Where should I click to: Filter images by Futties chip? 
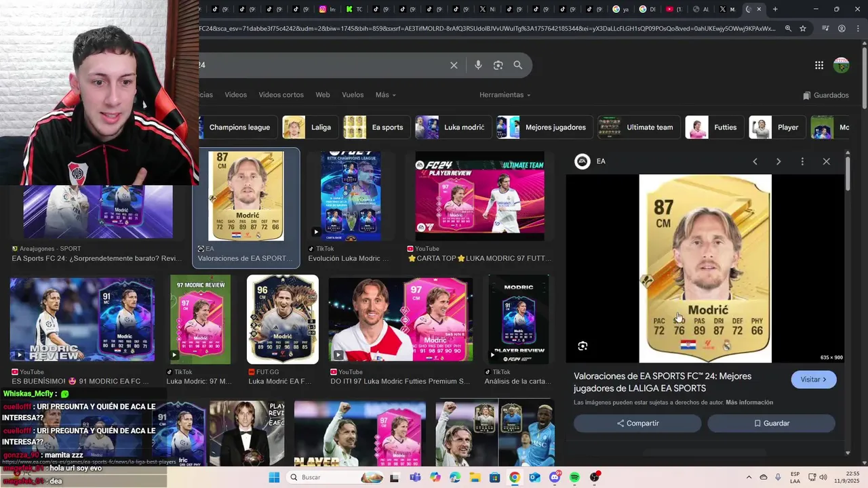[713, 127]
